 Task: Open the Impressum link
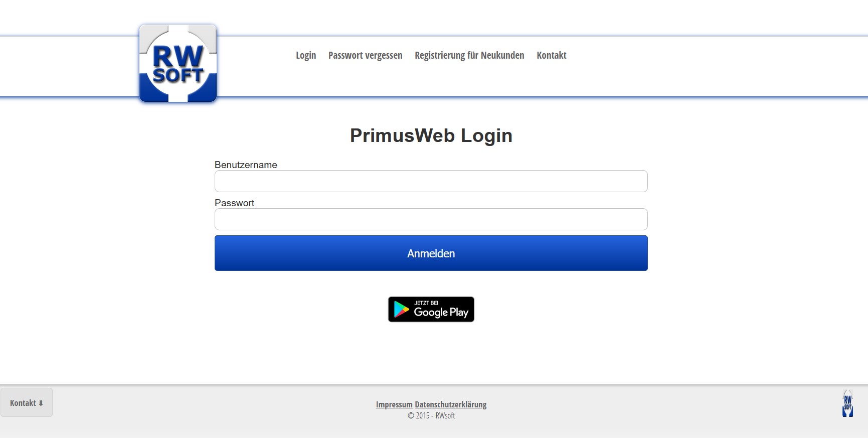394,404
